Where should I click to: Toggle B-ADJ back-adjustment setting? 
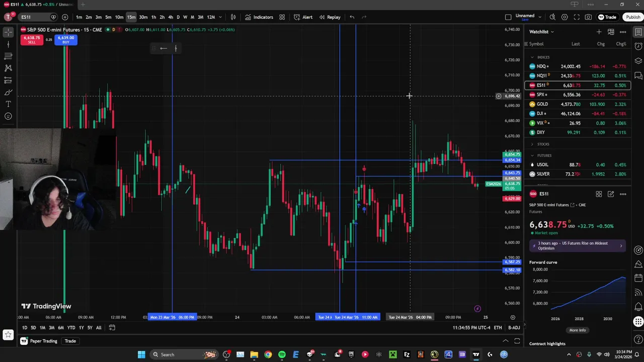tap(514, 328)
